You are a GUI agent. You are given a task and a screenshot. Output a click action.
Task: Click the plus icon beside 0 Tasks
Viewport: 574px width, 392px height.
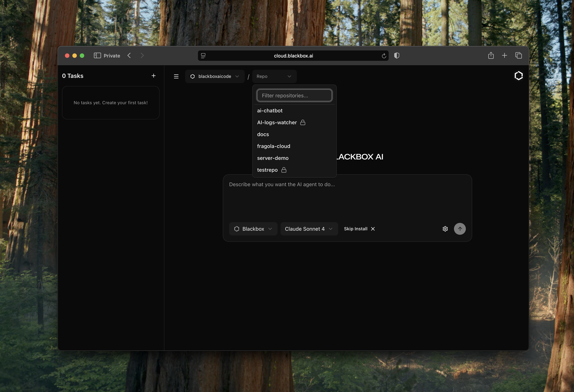(153, 76)
